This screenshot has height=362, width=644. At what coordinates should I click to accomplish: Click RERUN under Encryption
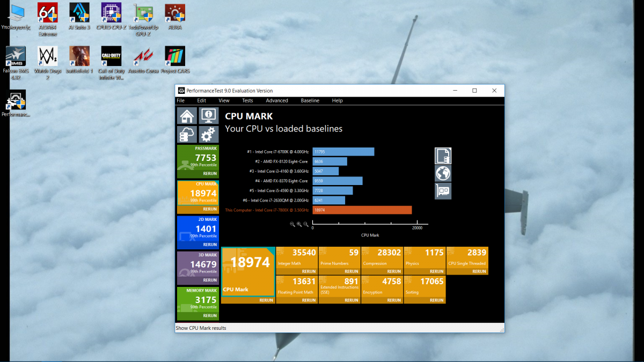[394, 300]
